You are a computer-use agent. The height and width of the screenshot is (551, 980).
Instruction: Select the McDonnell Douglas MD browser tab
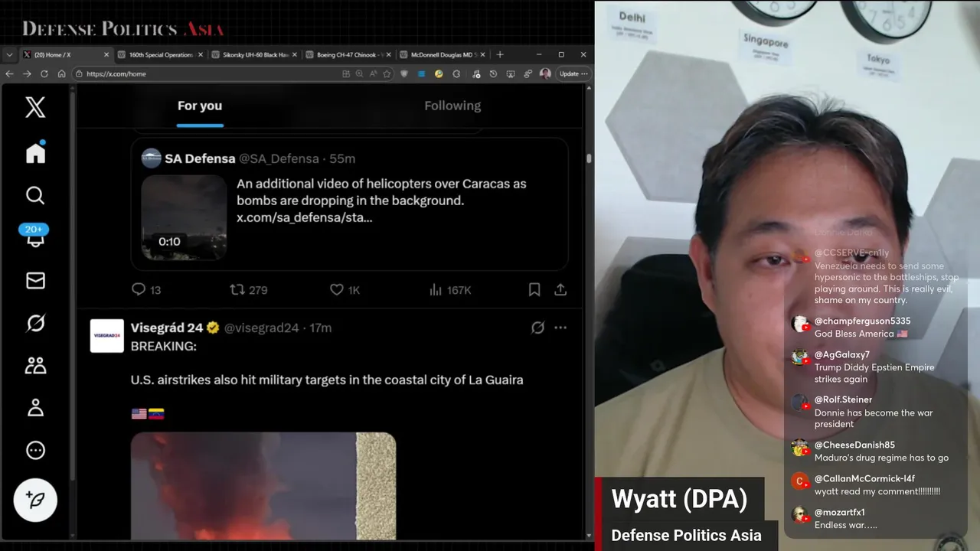pyautogui.click(x=443, y=54)
